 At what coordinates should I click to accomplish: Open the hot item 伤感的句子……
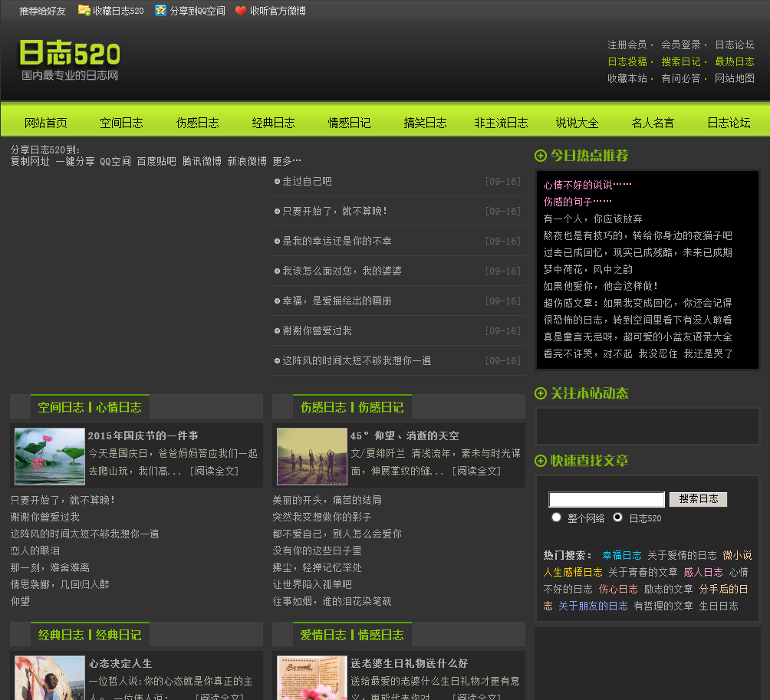pos(577,202)
